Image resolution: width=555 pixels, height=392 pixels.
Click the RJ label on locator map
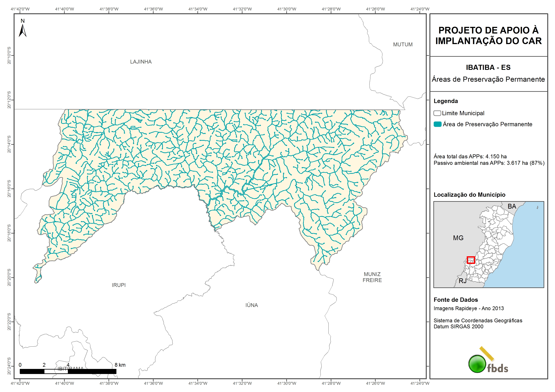462,281
